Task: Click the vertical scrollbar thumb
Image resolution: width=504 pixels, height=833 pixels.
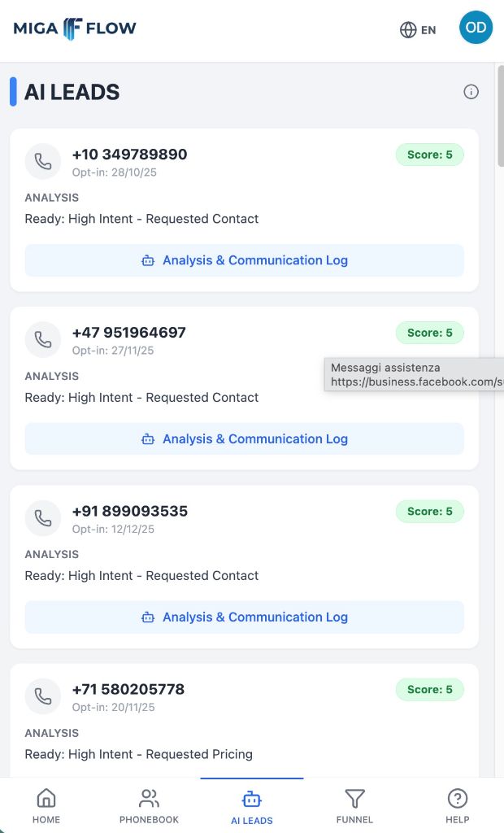Action: (x=500, y=118)
